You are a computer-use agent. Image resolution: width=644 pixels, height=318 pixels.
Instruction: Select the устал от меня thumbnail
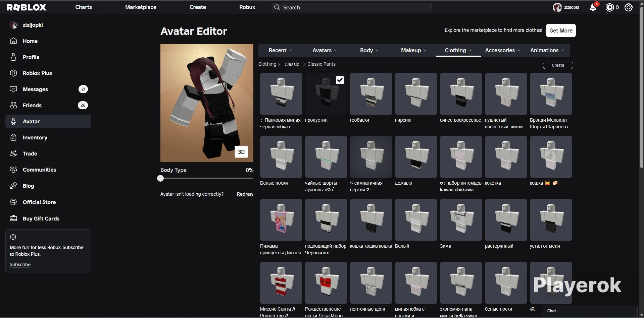point(551,220)
